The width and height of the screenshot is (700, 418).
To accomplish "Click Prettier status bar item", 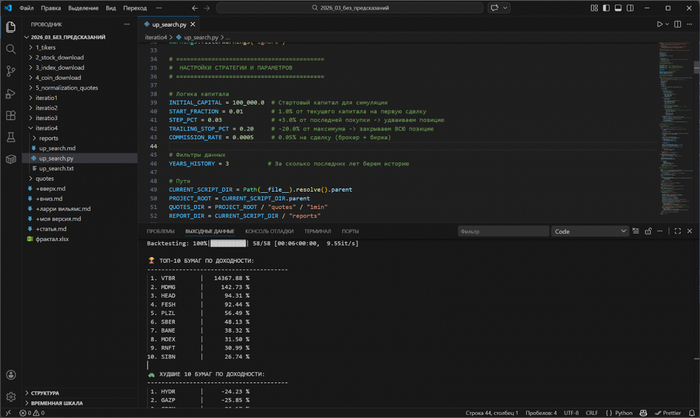I will 668,413.
